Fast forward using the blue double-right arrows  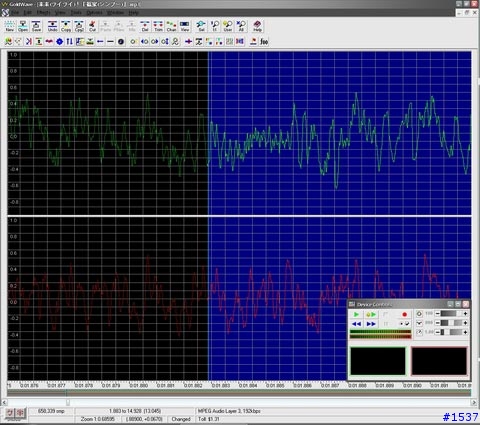[x=371, y=324]
